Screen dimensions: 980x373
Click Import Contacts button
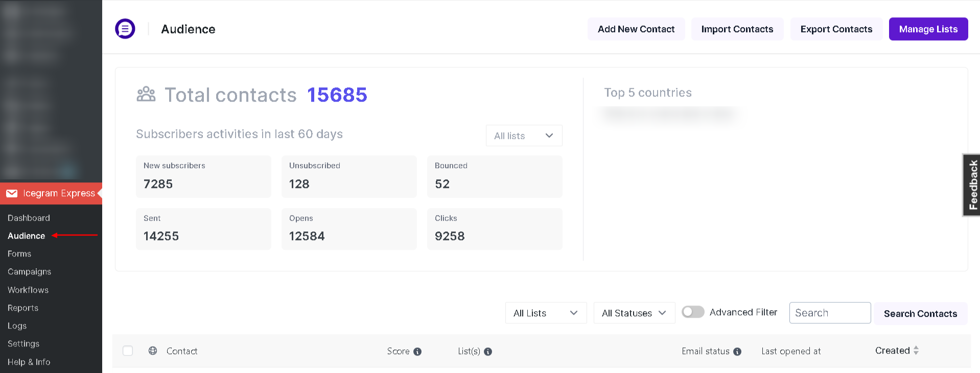(x=737, y=29)
